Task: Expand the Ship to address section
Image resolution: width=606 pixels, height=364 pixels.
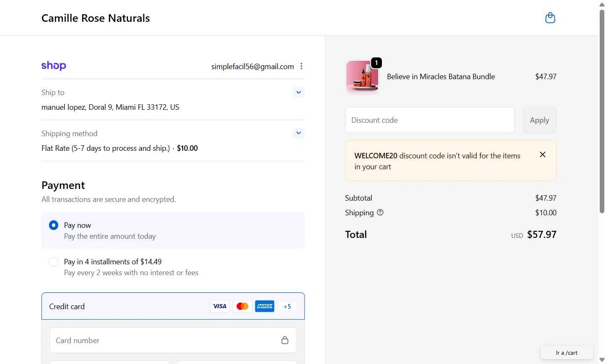Action: [x=298, y=92]
